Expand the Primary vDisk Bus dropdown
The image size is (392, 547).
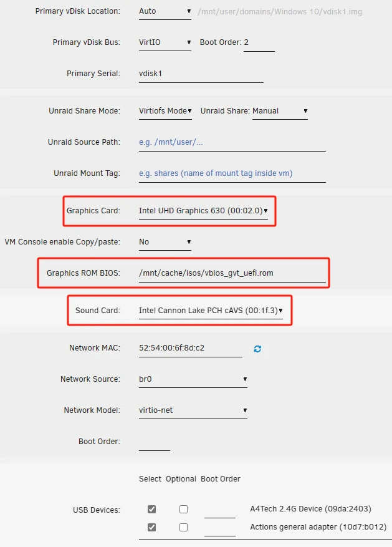coord(165,42)
